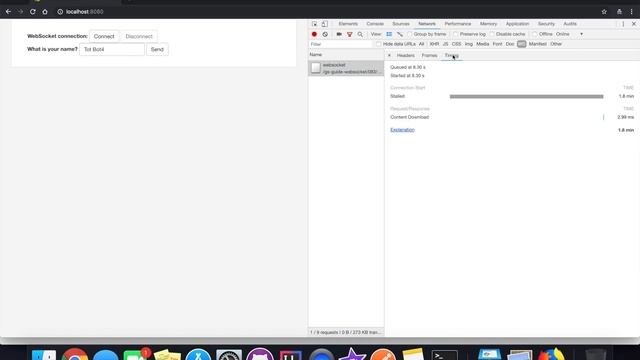Screen dimensions: 640x360
Task: Switch to large request rows view
Action: coord(389,34)
